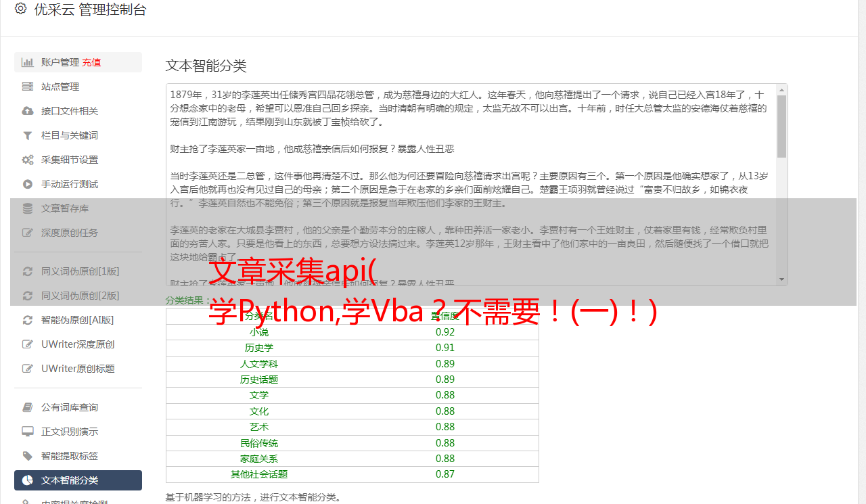866x504 pixels.
Task: Click the text area scrollbar down arrow
Action: (782, 279)
